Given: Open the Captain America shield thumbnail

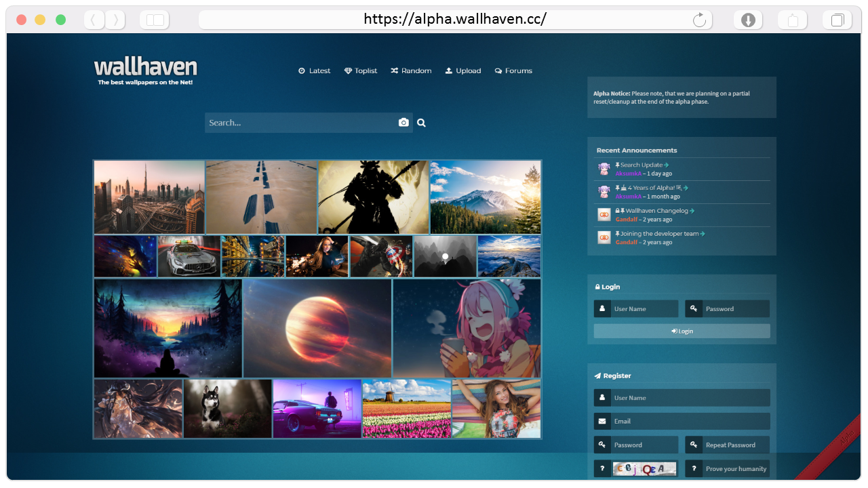Looking at the screenshot, I should 381,256.
